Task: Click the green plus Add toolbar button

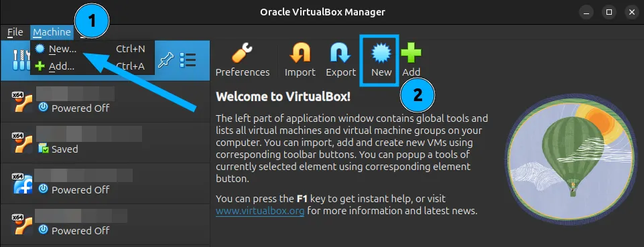Action: tap(411, 60)
